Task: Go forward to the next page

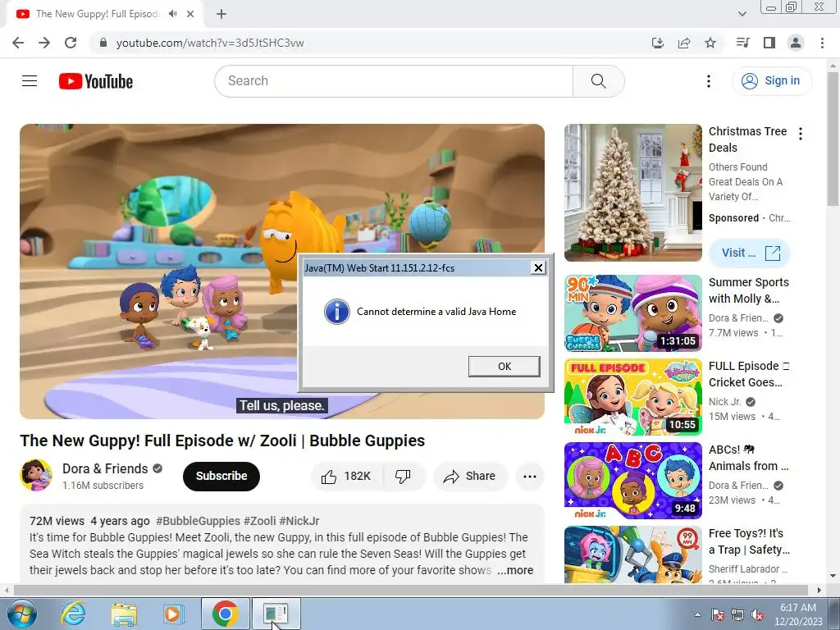Action: [44, 43]
